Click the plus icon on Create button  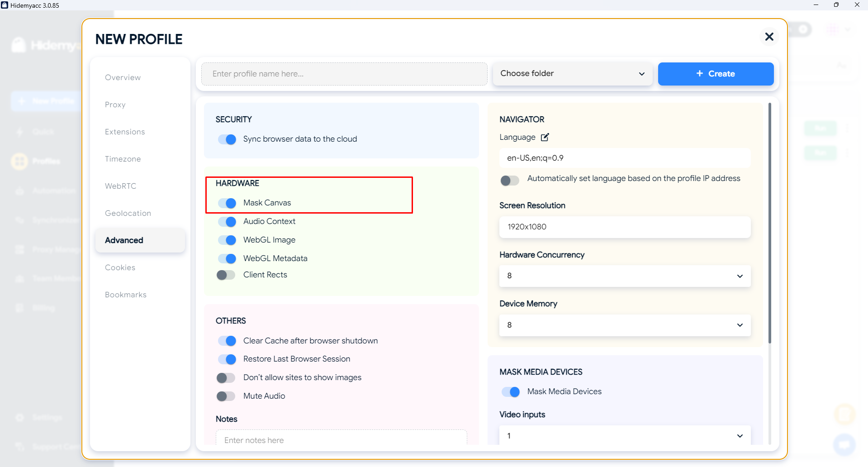(x=699, y=73)
